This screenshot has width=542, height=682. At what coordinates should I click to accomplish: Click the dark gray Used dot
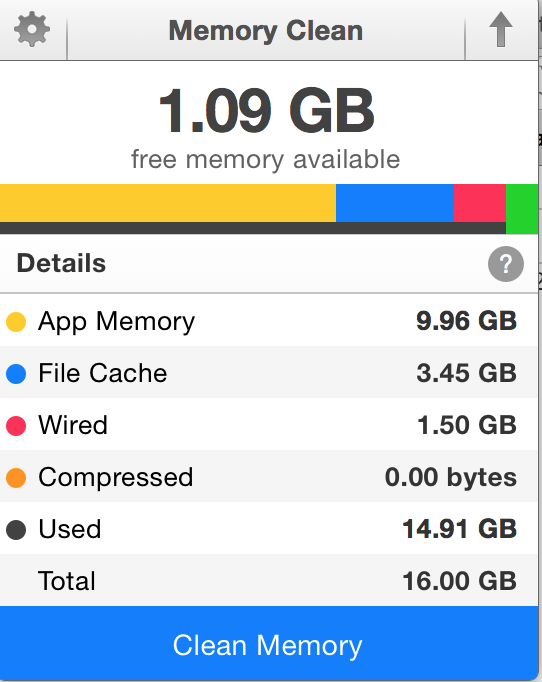[x=16, y=529]
